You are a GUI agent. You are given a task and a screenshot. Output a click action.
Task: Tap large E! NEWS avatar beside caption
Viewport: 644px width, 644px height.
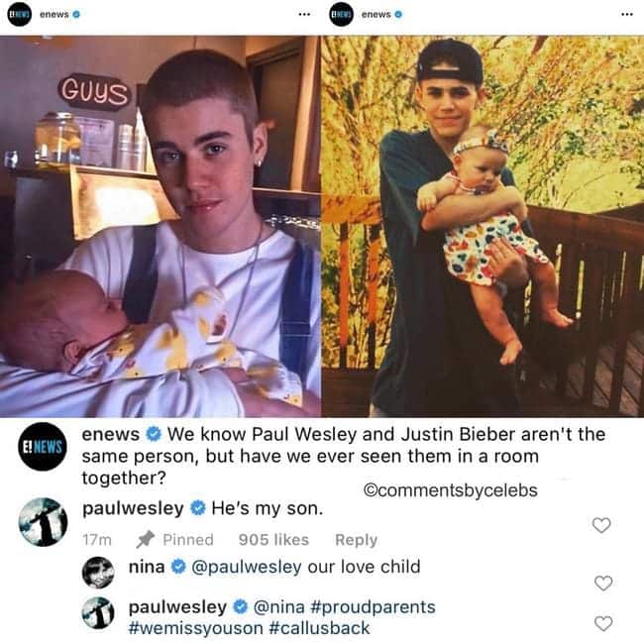click(x=43, y=447)
